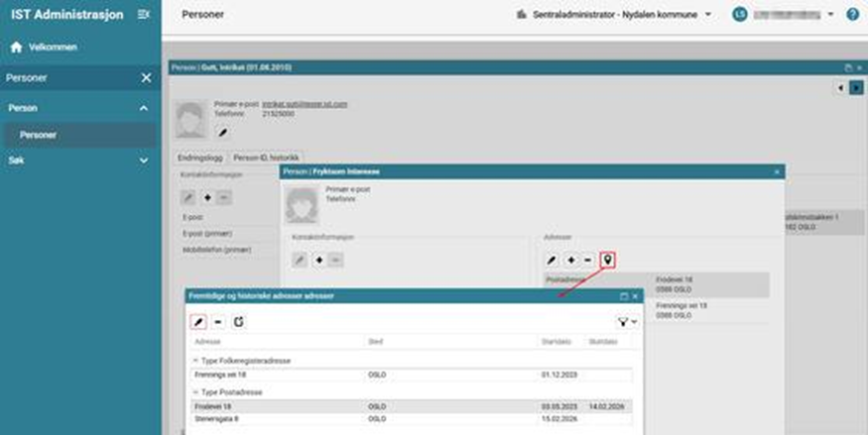Open the Sentraladministrator - Nydalen kommune dropdown
The image size is (868, 435).
[615, 15]
